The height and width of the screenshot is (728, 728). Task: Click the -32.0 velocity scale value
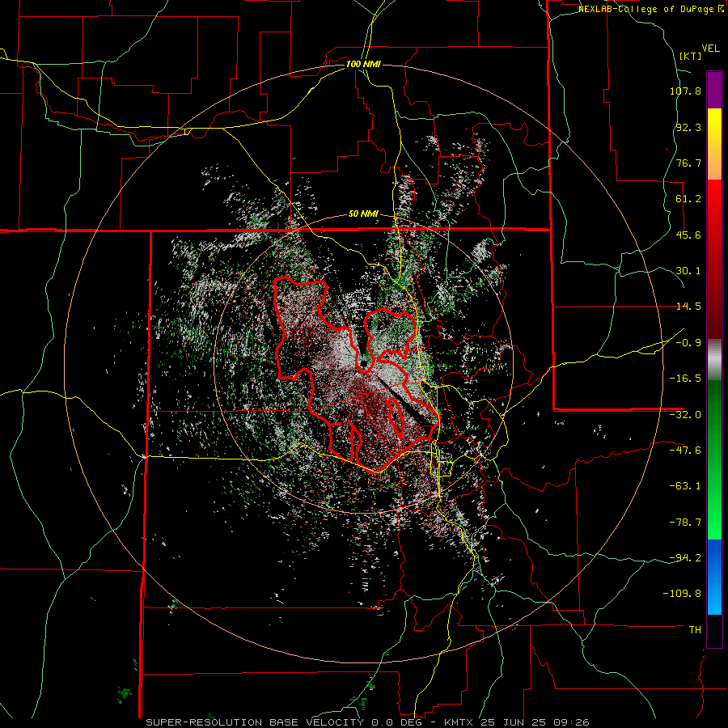coord(685,415)
